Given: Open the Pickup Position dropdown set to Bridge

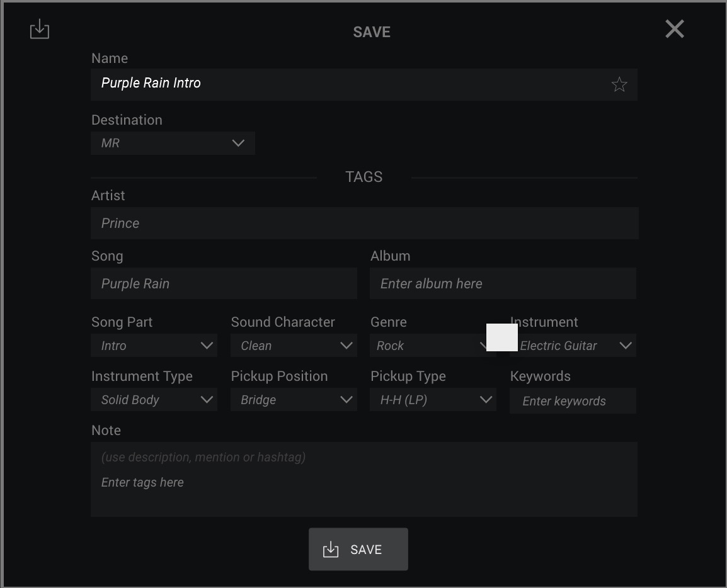Looking at the screenshot, I should 294,399.
